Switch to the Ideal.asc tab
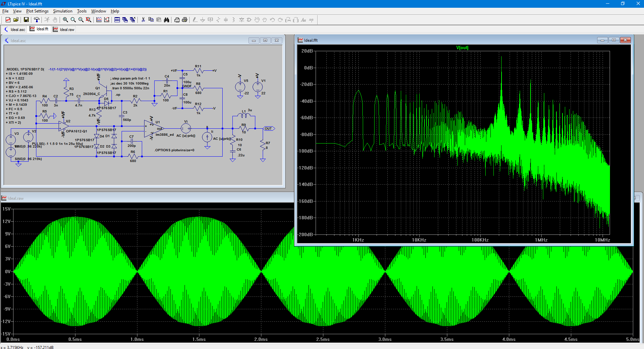The height and width of the screenshot is (349, 644). [x=14, y=29]
